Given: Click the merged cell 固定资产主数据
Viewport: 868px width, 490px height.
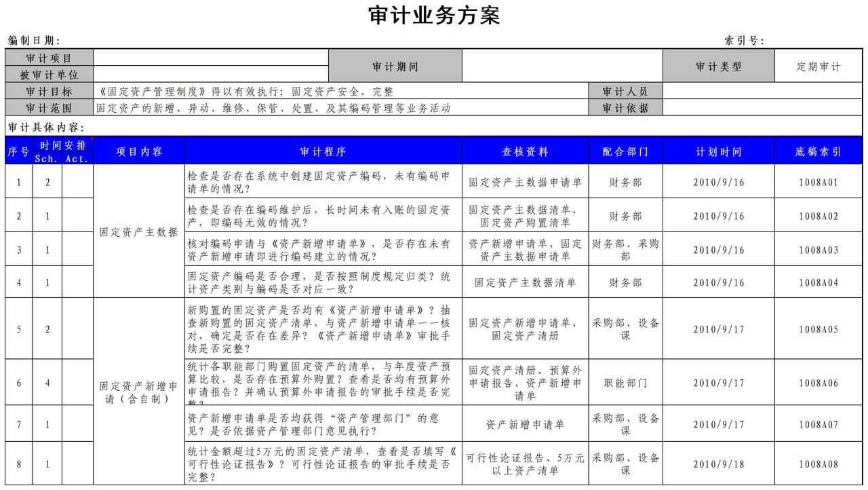Looking at the screenshot, I should pyautogui.click(x=139, y=231).
